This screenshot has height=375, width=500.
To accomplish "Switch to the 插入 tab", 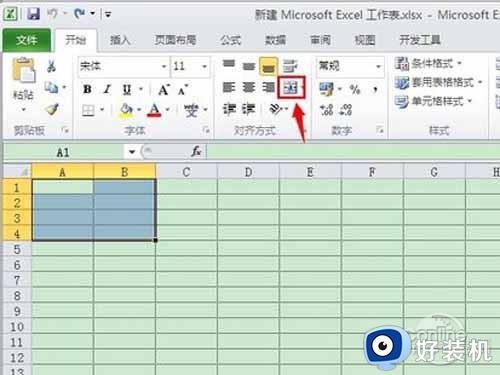I will pyautogui.click(x=120, y=40).
